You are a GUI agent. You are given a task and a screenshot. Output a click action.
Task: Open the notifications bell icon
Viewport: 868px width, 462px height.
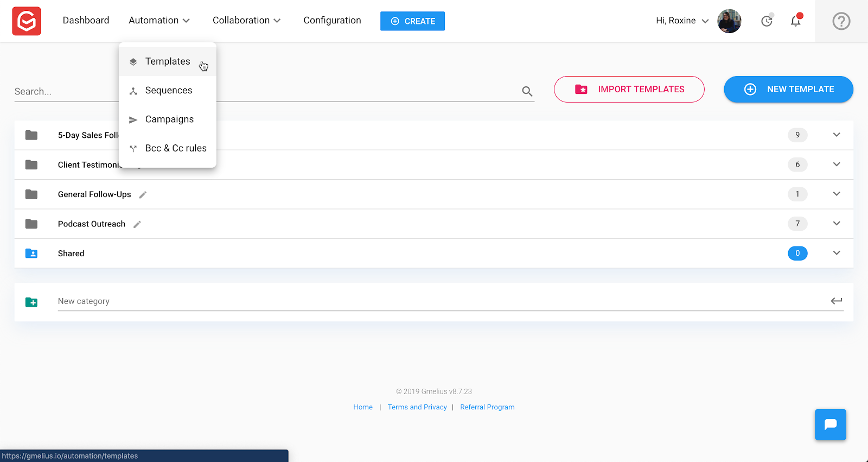(796, 21)
